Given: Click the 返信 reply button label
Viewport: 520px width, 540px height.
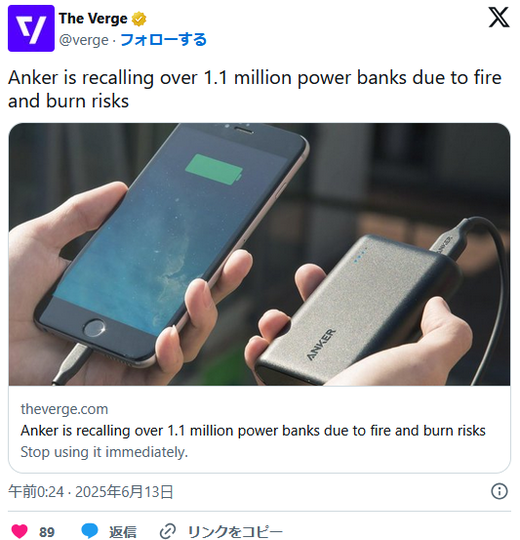Looking at the screenshot, I should tap(123, 532).
